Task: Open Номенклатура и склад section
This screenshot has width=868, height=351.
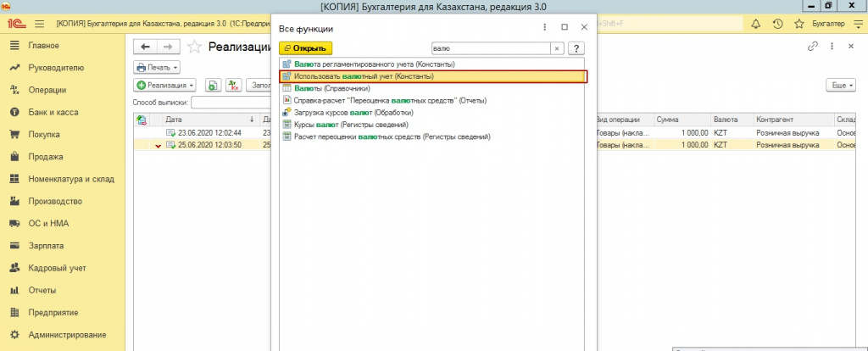Action: click(71, 179)
